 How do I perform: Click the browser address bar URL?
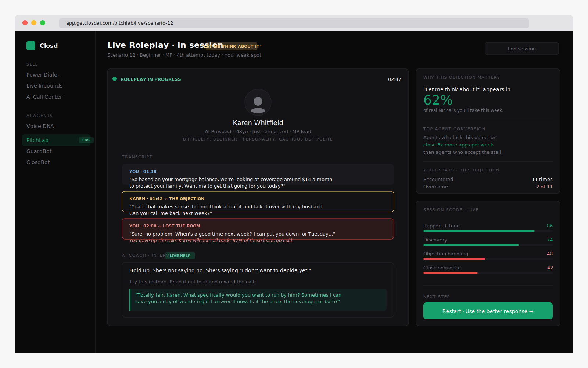pos(119,23)
